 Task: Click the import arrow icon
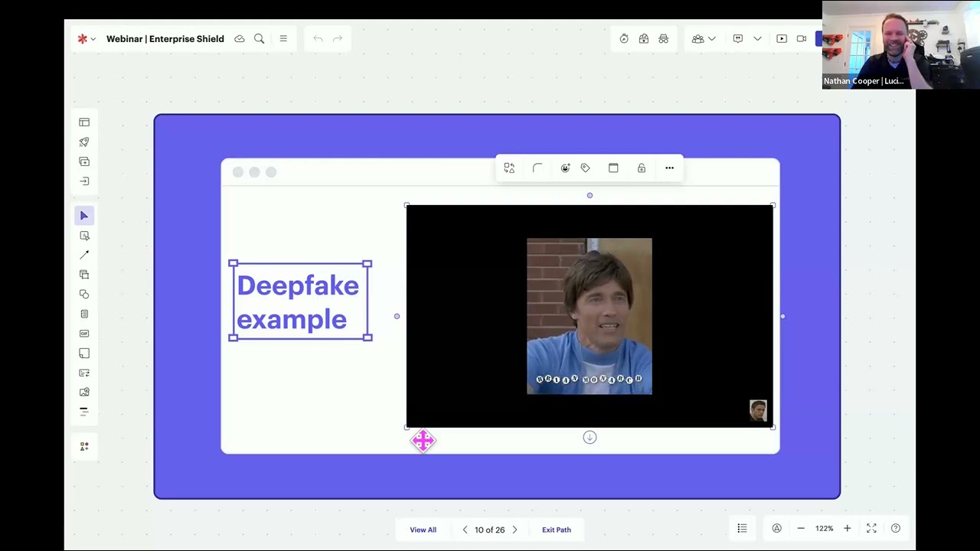coord(84,181)
